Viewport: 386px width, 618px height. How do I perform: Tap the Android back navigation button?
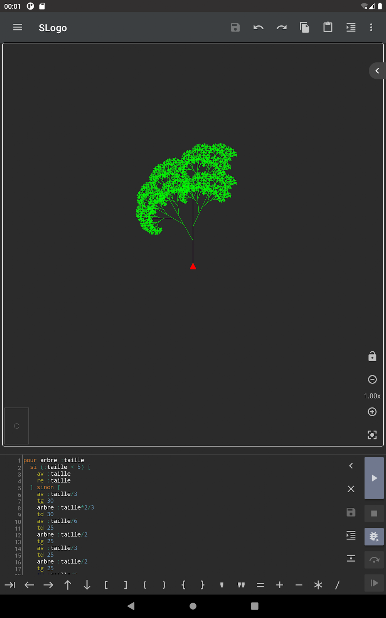pyautogui.click(x=131, y=606)
